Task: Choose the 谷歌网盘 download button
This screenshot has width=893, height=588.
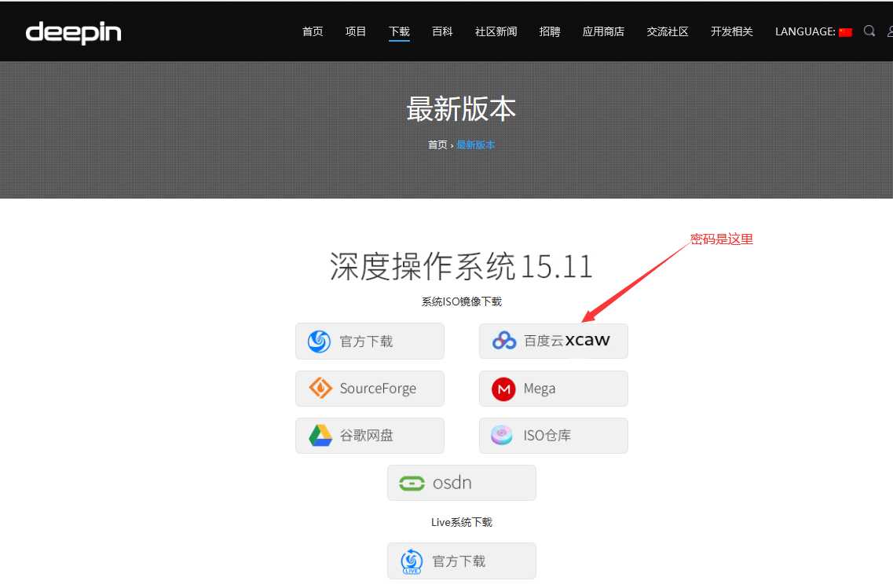Action: (370, 436)
